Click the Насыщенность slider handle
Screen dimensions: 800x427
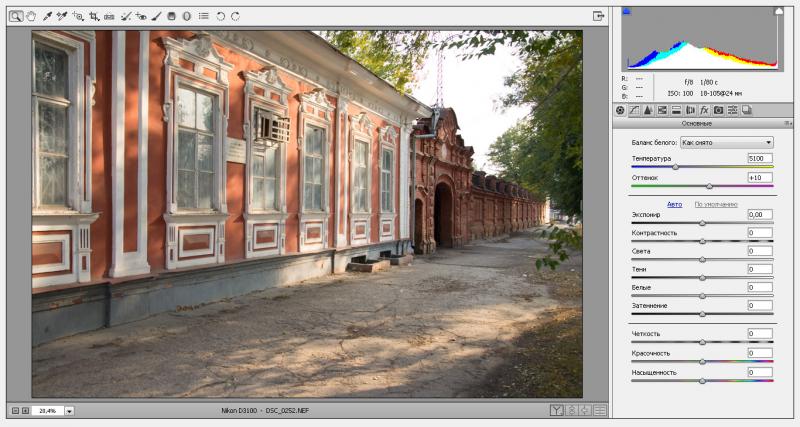click(x=703, y=381)
